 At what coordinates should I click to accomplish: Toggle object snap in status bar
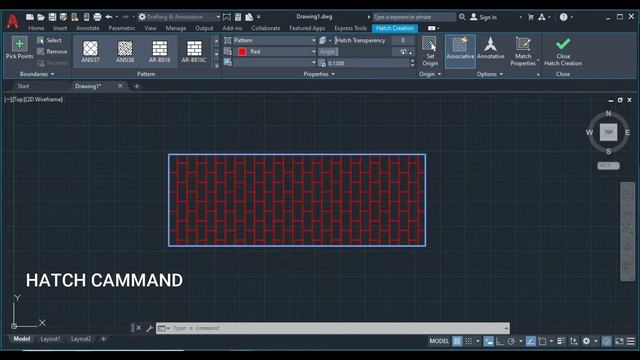point(542,341)
